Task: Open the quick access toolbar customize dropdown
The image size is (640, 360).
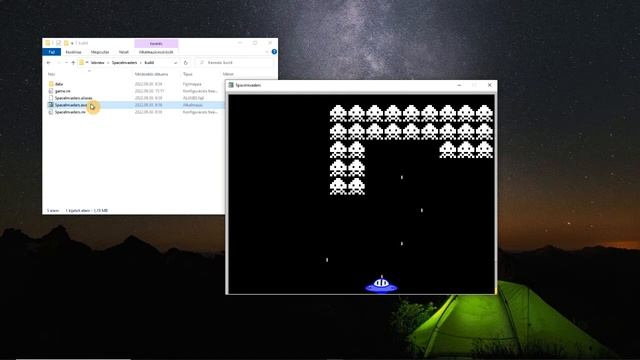Action: click(x=72, y=43)
